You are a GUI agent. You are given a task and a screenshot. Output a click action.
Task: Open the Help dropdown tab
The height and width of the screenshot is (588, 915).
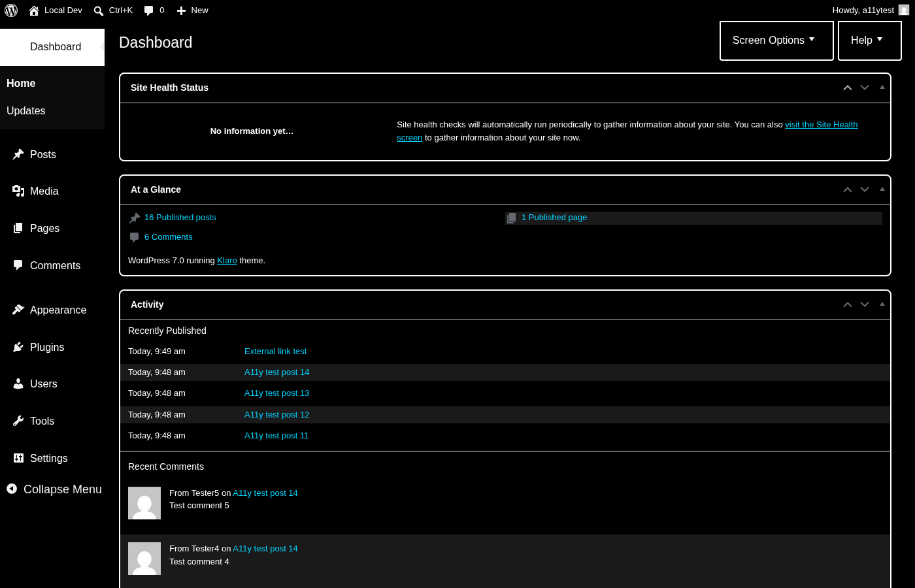click(869, 41)
